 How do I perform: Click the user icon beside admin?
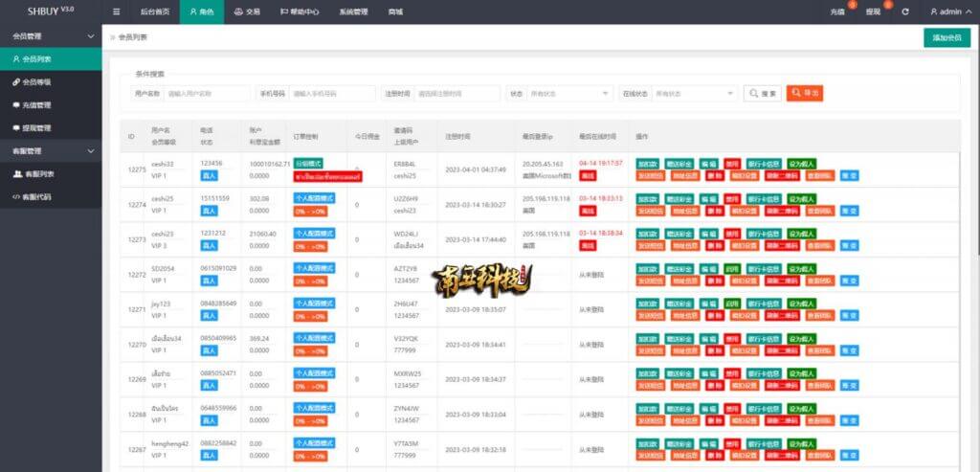point(934,11)
